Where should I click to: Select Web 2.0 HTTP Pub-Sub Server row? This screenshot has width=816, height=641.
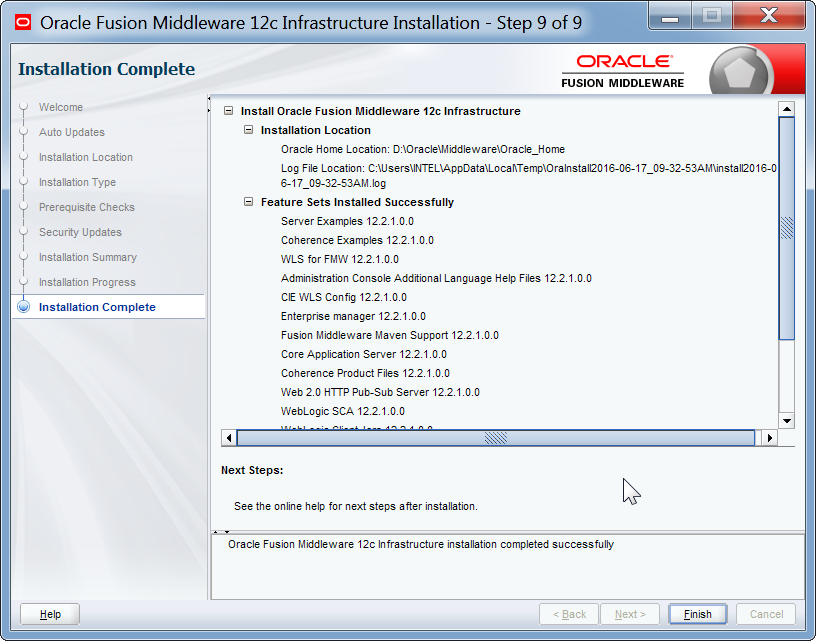[380, 392]
